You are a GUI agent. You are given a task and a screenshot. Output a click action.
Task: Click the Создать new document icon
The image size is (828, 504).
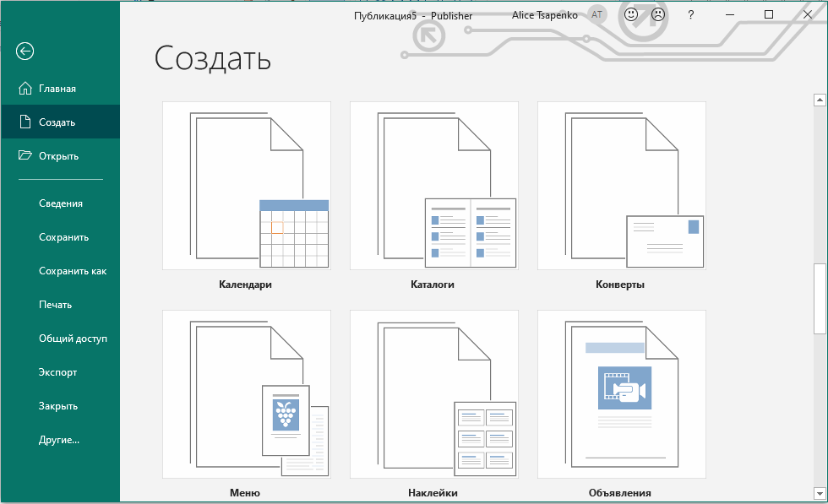(25, 122)
